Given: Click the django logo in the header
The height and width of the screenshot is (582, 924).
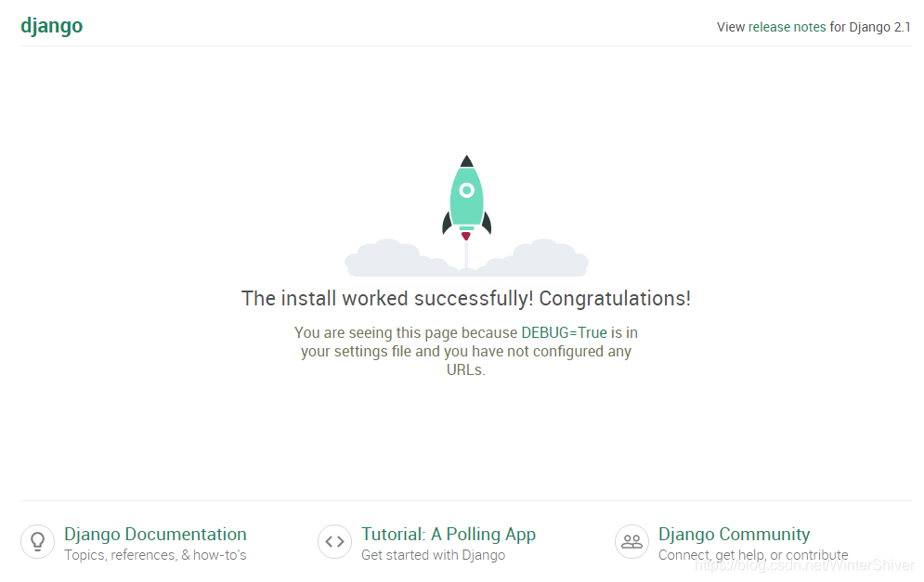Looking at the screenshot, I should (x=52, y=27).
